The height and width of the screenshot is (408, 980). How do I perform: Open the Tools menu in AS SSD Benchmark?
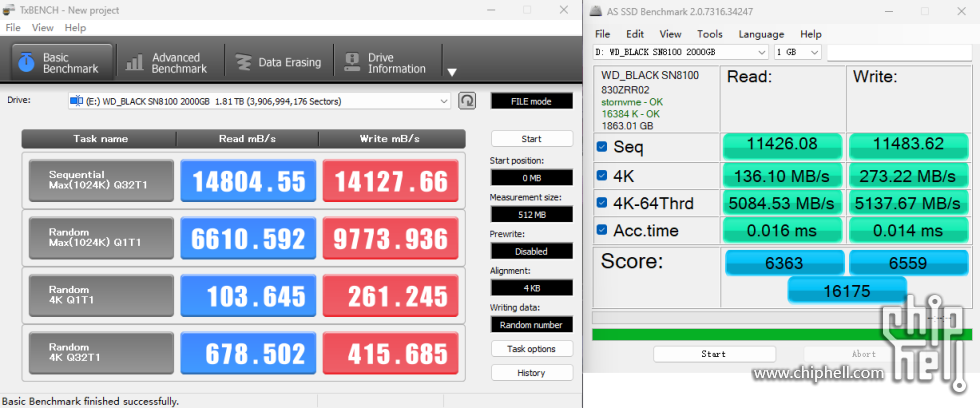coord(709,34)
